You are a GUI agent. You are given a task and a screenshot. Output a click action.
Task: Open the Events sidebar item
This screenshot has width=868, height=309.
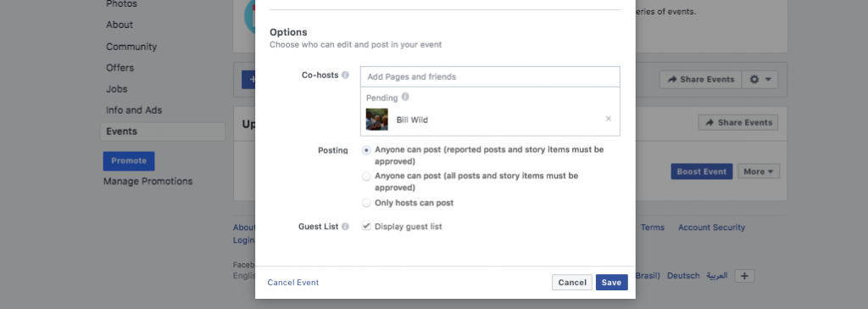click(163, 132)
